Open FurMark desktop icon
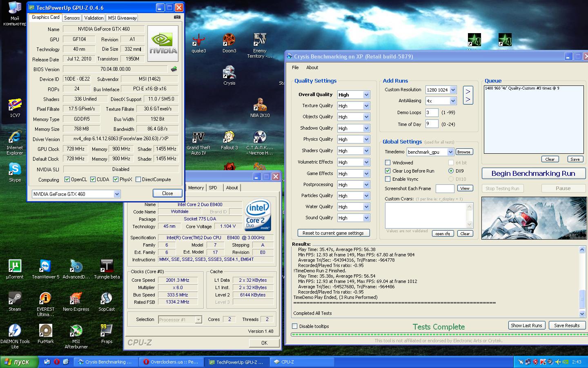This screenshot has height=368, width=588. tap(45, 334)
